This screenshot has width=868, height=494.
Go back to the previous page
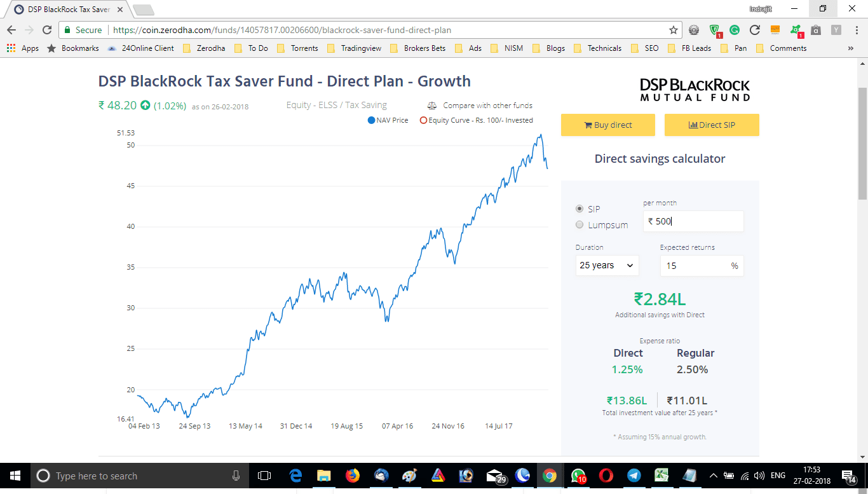[11, 30]
